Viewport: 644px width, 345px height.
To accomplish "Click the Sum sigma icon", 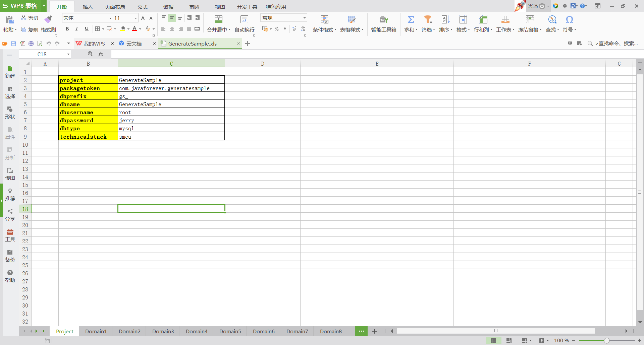I will pos(411,19).
